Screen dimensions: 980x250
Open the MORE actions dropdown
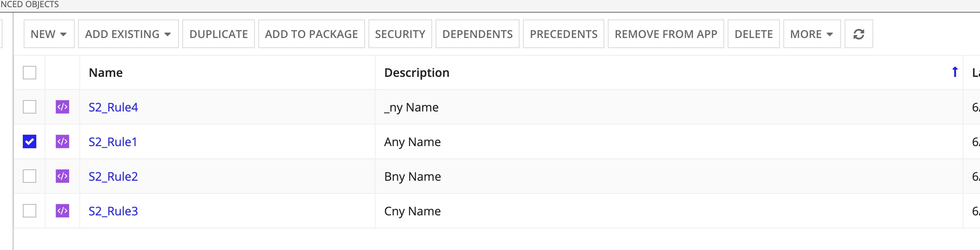point(812,34)
